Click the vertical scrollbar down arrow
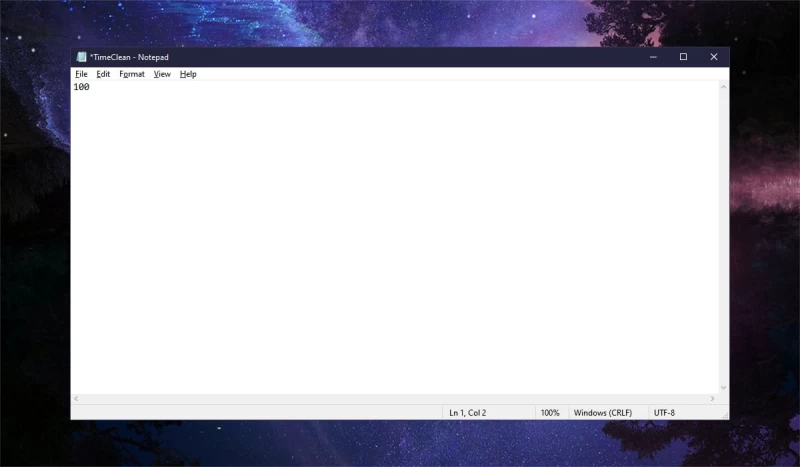This screenshot has width=800, height=467. pyautogui.click(x=723, y=388)
